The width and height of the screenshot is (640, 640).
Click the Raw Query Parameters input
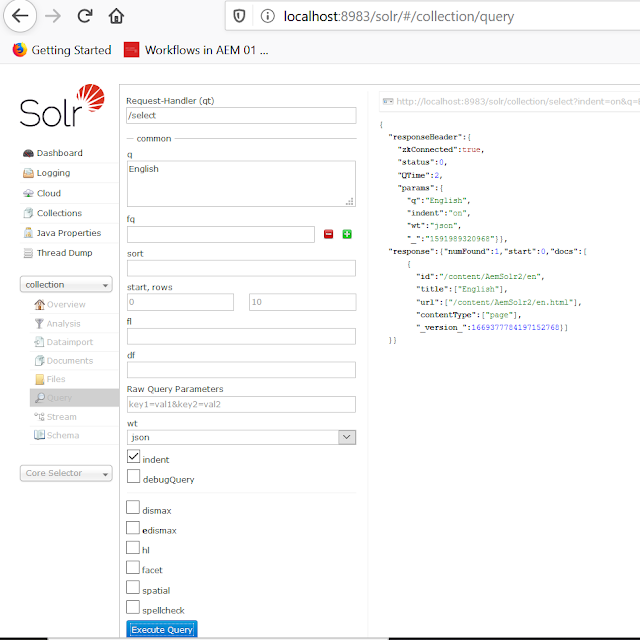click(x=241, y=404)
